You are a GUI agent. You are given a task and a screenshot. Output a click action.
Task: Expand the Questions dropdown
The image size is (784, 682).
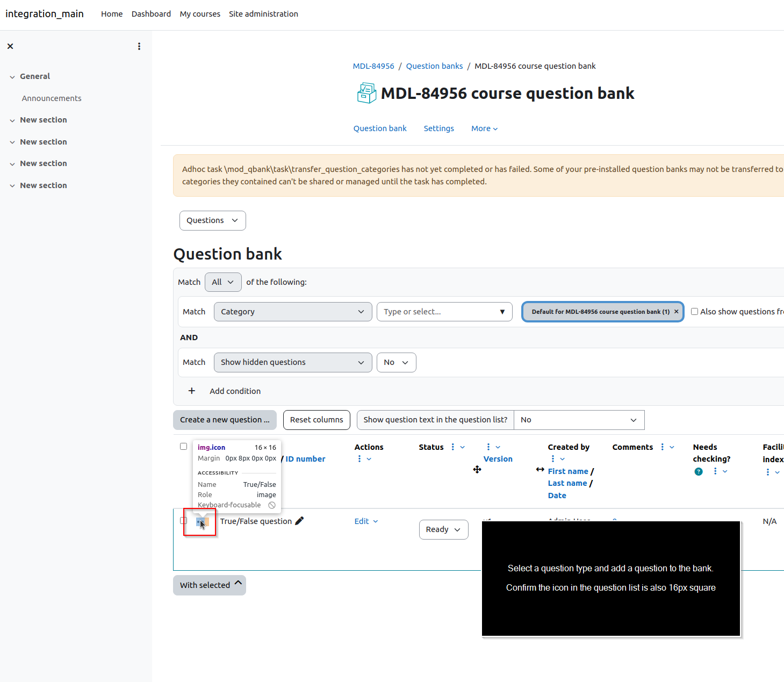pos(213,221)
